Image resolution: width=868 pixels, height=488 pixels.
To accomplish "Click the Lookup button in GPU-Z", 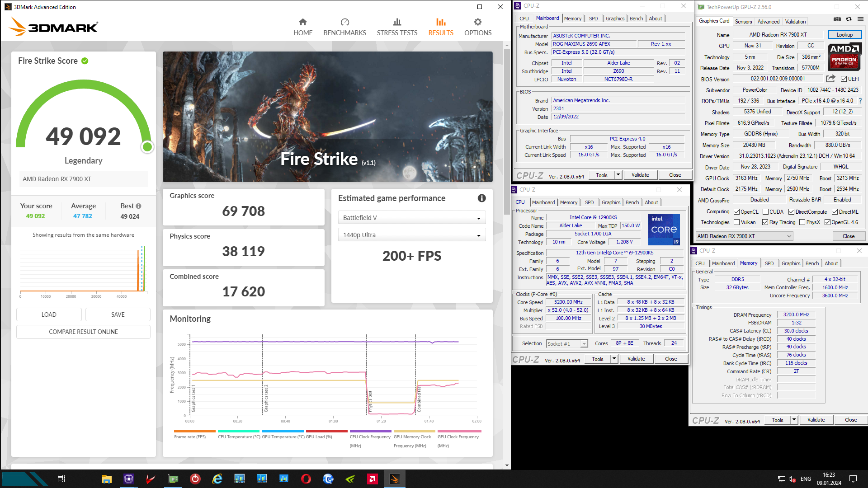I will [x=844, y=35].
